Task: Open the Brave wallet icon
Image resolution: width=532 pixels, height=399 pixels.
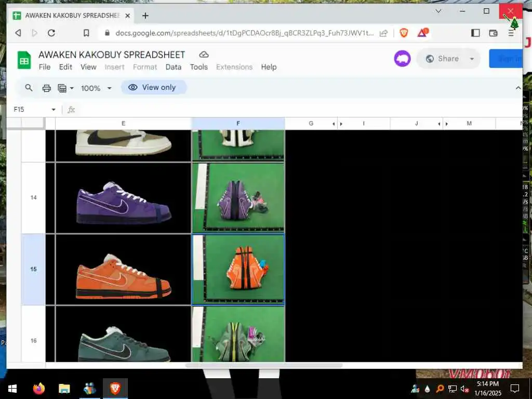Action: pos(494,33)
